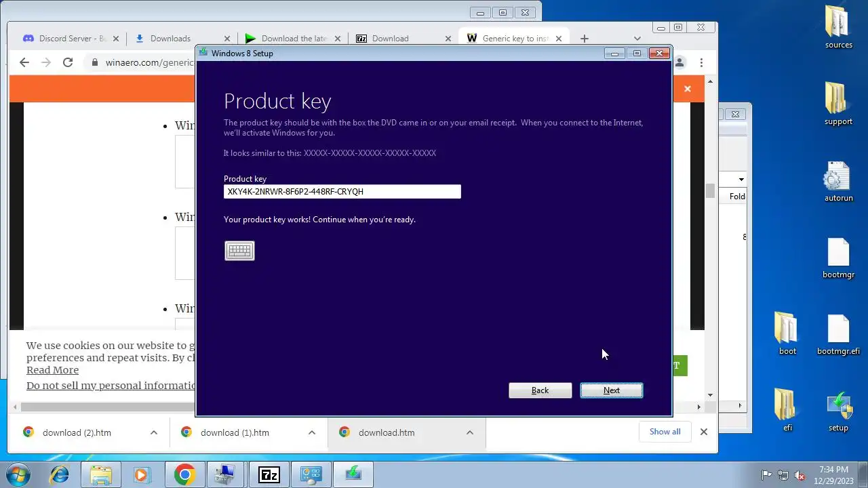
Task: Select the bootmgr.efi file icon
Action: pos(838,335)
